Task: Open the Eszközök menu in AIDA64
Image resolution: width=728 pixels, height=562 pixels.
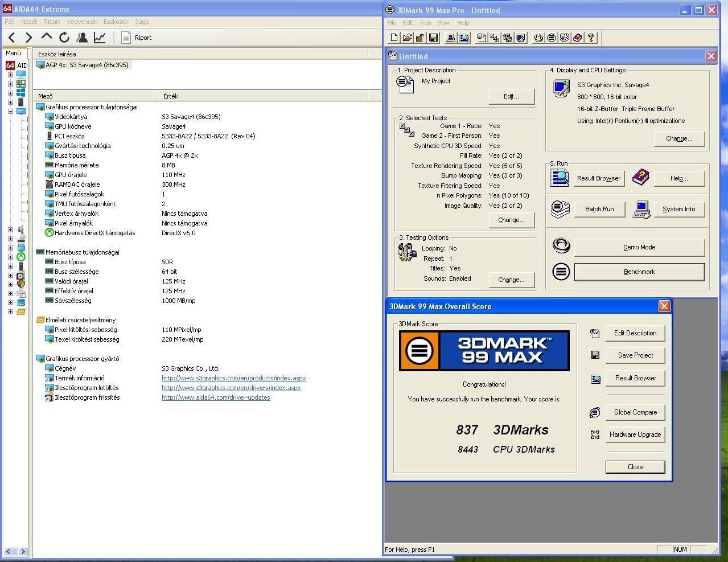Action: (116, 22)
